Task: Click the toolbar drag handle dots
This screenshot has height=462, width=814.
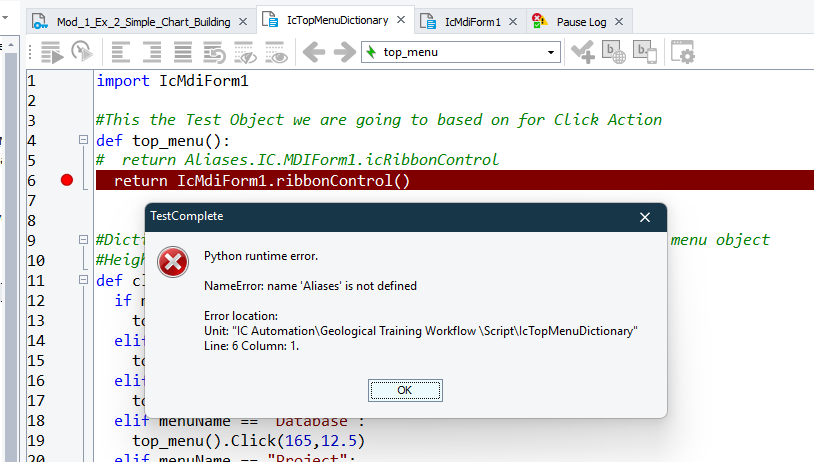Action: click(30, 52)
